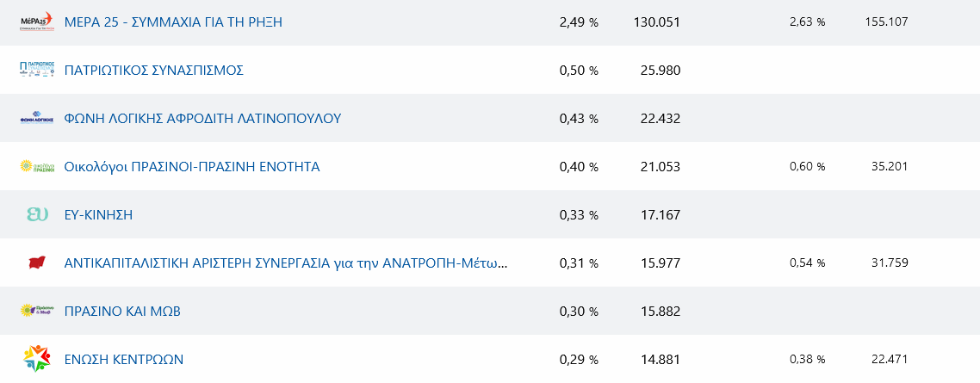Click the Φωνή Λογικής logo icon
Viewport: 980px width, 383px height.
pyautogui.click(x=37, y=118)
